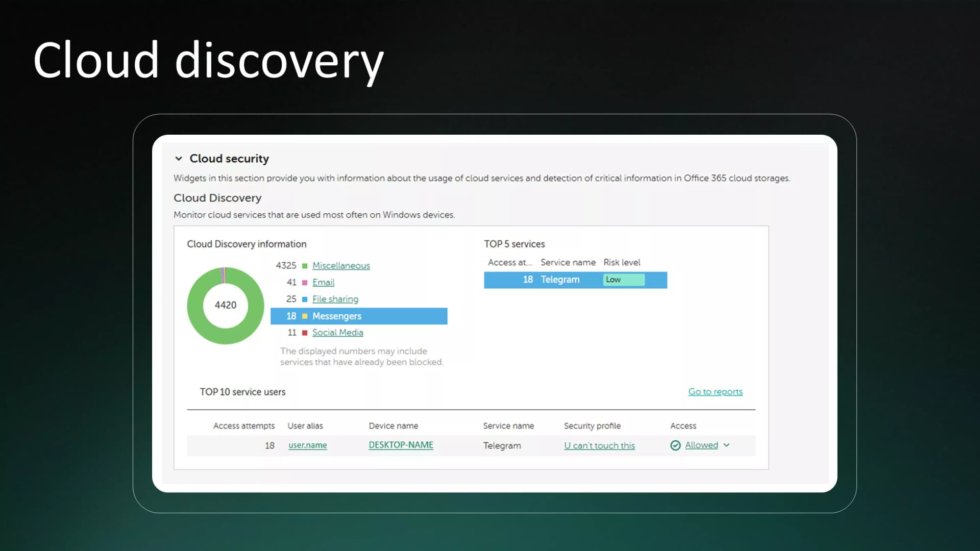
Task: Open the File sharing category link
Action: (x=335, y=299)
